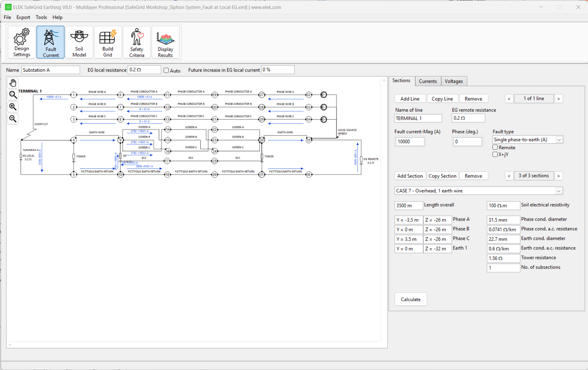This screenshot has width=588, height=370.
Task: Toggle the Auto checkbox for EG local resistance
Action: point(166,70)
